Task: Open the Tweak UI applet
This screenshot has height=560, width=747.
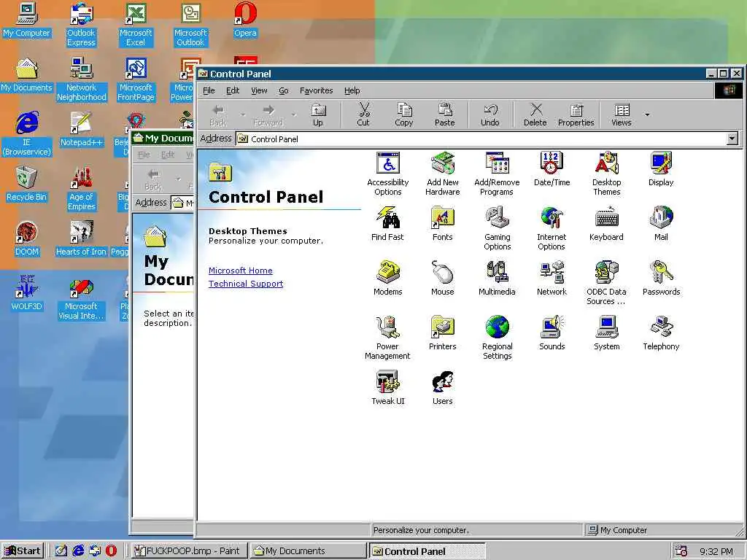Action: pyautogui.click(x=388, y=388)
